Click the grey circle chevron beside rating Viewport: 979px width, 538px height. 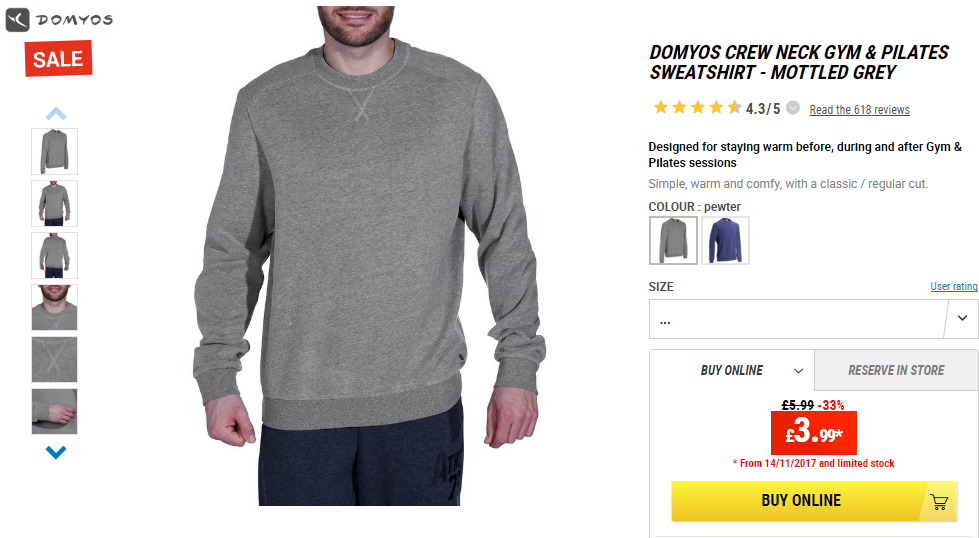[x=792, y=108]
